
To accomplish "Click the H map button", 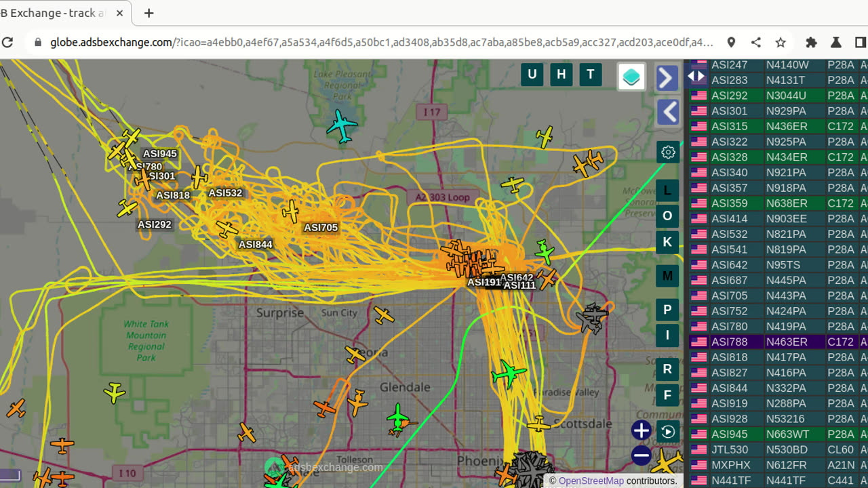I will point(561,75).
